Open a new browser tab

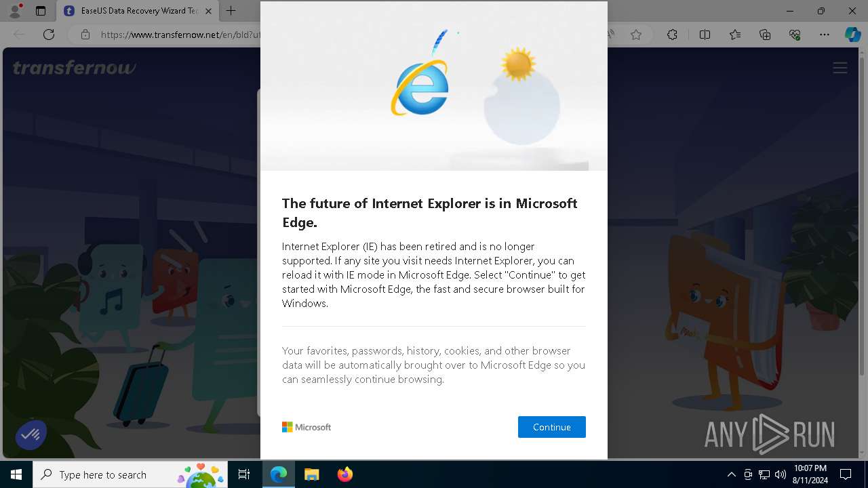point(231,11)
